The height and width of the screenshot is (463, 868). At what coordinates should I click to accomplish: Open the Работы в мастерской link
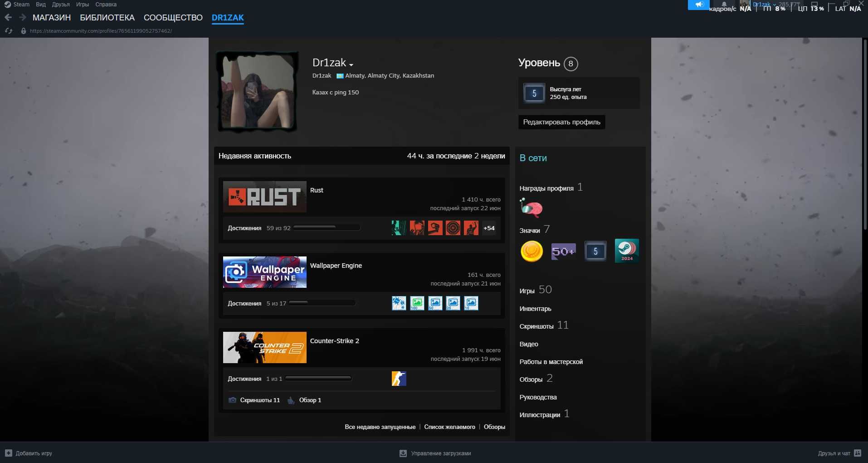[x=551, y=362]
